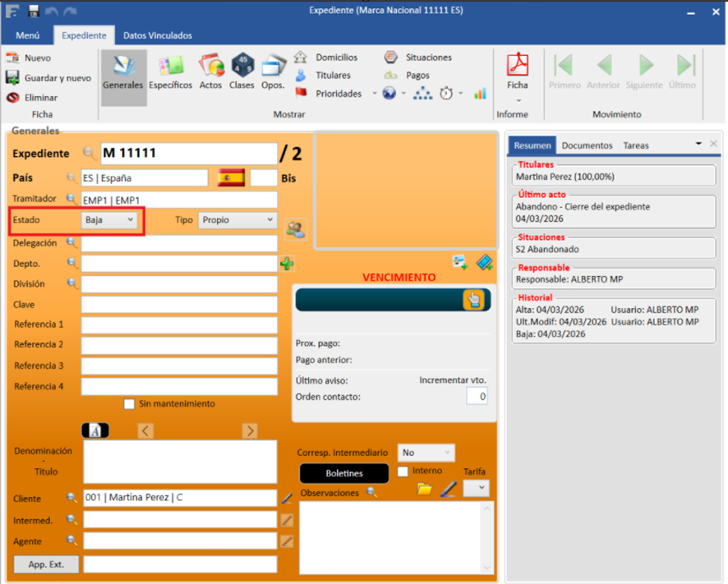728x584 pixels.
Task: Toggle the Interno checkbox
Action: (x=403, y=471)
